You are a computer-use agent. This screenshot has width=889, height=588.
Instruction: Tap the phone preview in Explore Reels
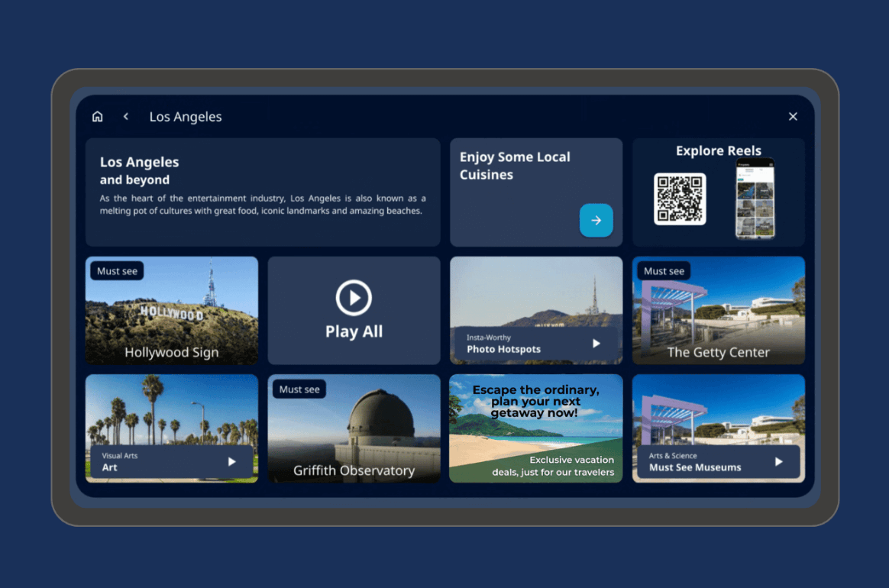(x=755, y=199)
